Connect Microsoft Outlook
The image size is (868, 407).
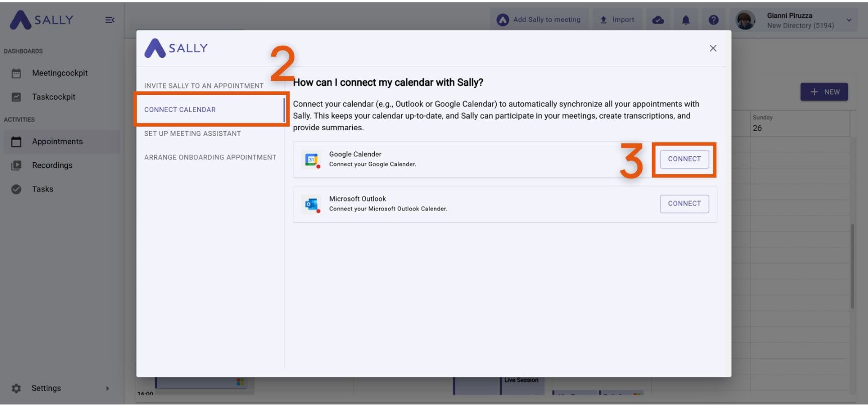tap(684, 203)
